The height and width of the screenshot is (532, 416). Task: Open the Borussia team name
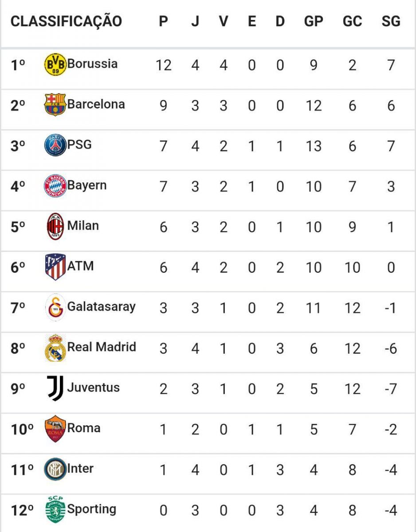point(92,63)
